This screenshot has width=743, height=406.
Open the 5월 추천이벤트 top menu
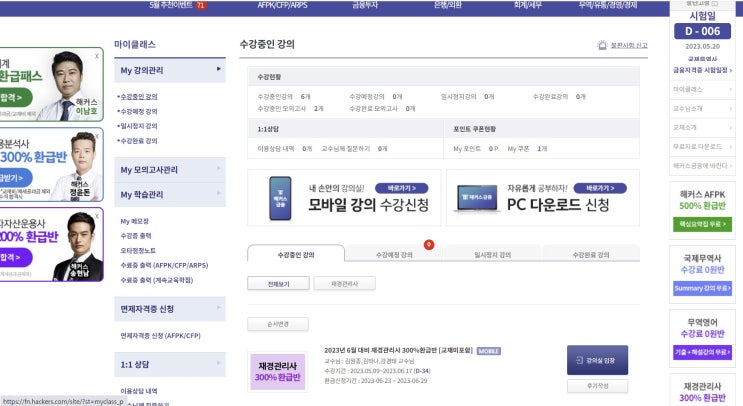coord(171,5)
